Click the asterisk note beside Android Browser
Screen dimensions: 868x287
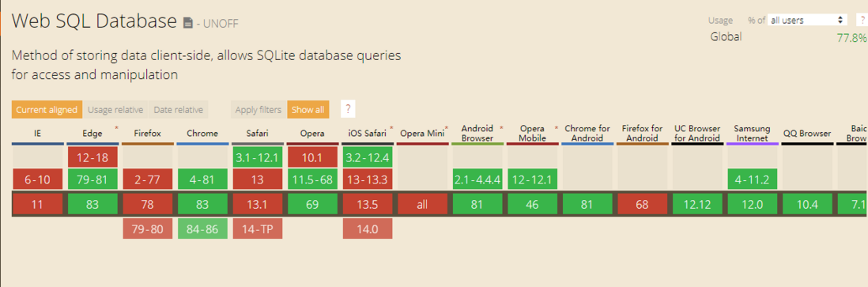[x=501, y=129]
